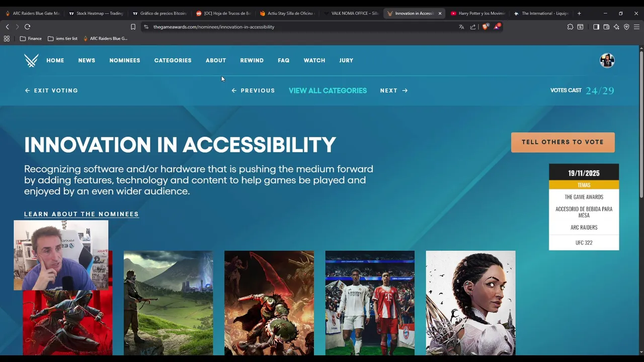Click VIEW ALL CATEGORIES
Viewport: 644px width, 362px height.
(x=328, y=90)
